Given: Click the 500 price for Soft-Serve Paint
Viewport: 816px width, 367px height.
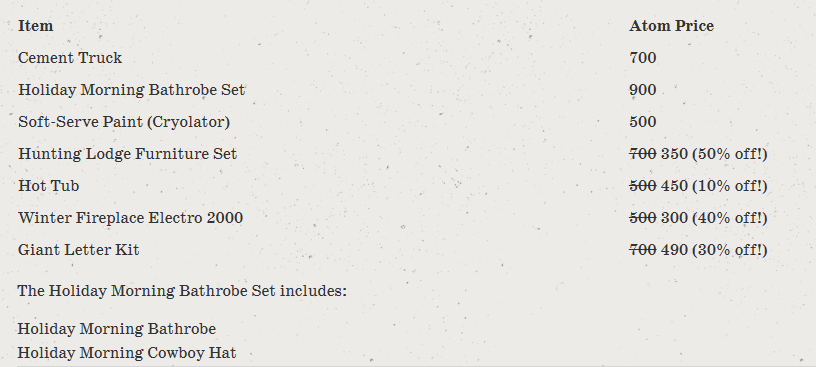Looking at the screenshot, I should point(643,122).
